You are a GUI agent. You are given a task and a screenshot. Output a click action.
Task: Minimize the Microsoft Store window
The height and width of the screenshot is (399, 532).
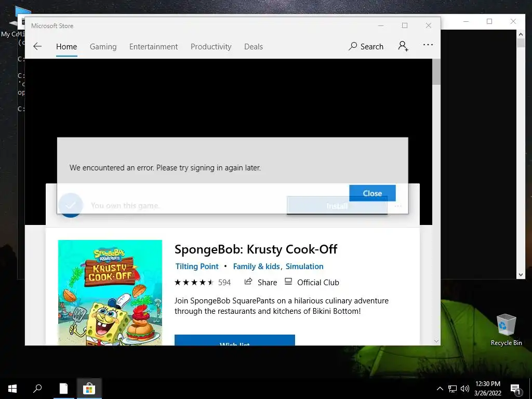click(x=381, y=25)
